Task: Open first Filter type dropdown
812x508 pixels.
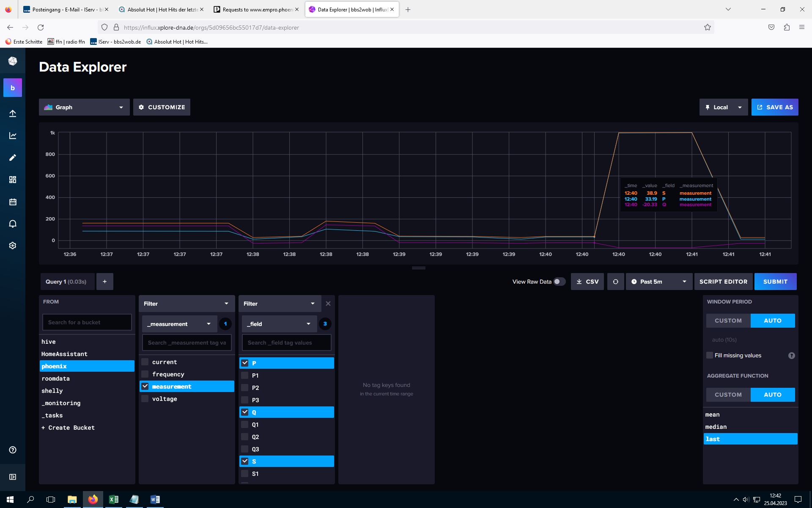Action: 187,304
